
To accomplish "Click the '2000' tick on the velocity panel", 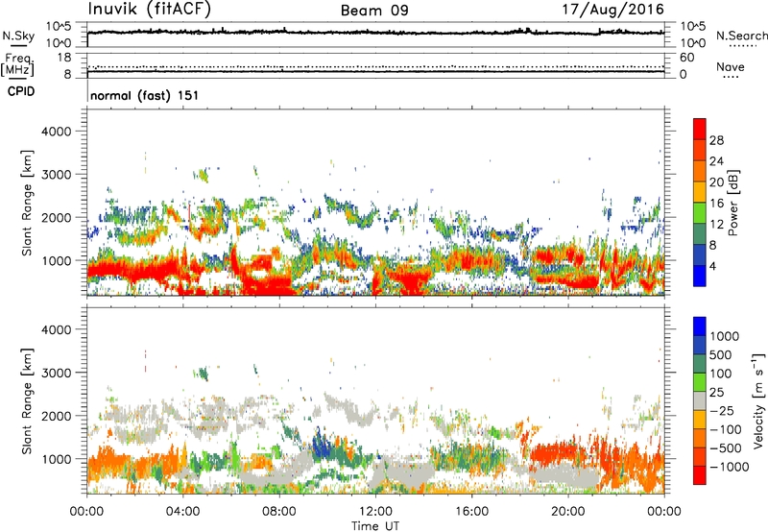I will point(57,416).
